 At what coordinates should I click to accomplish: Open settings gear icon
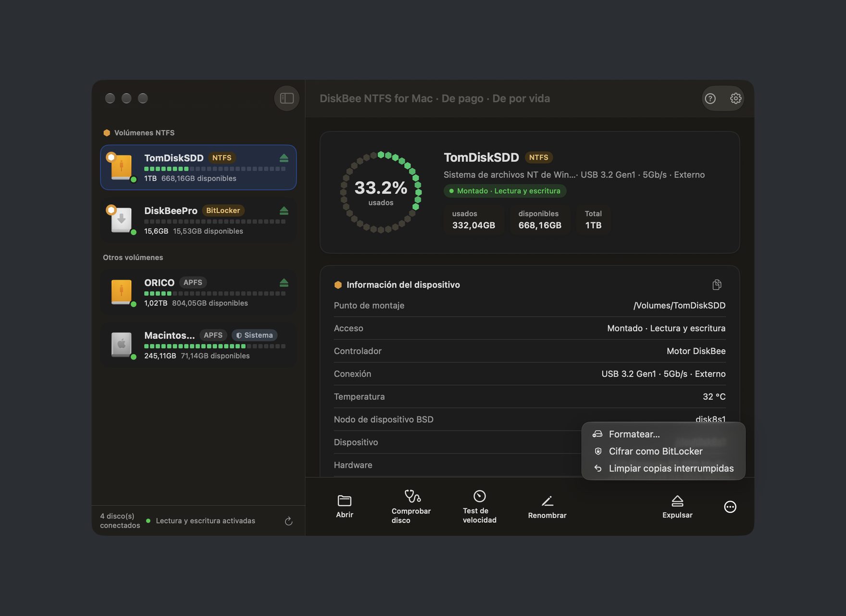(x=735, y=99)
